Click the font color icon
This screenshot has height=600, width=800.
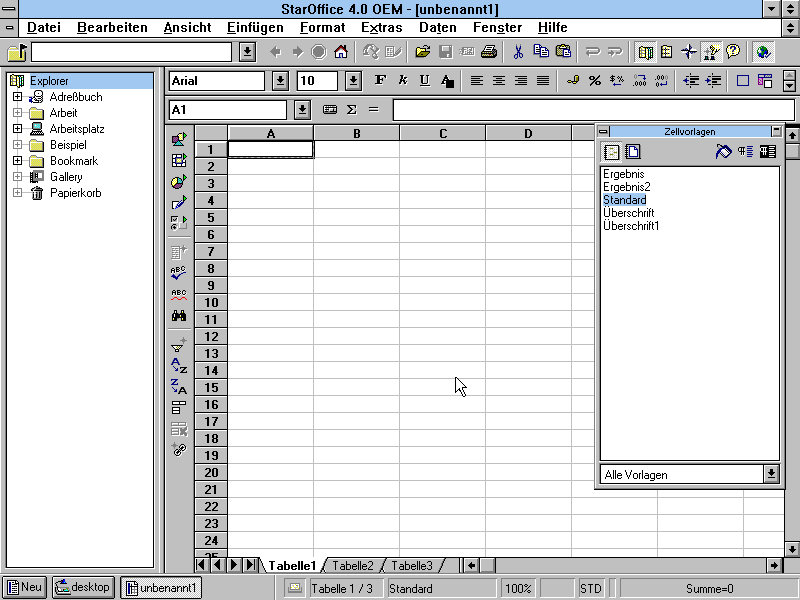(x=447, y=81)
